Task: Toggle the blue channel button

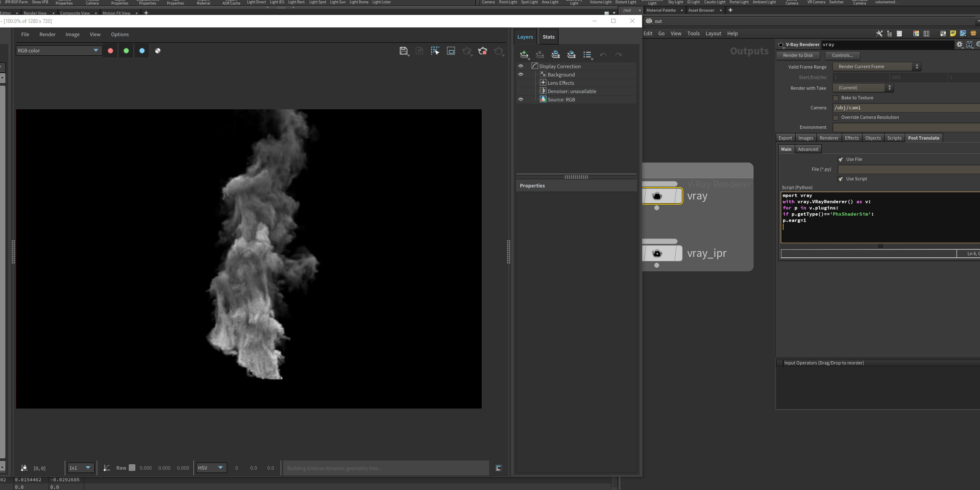Action: click(142, 51)
